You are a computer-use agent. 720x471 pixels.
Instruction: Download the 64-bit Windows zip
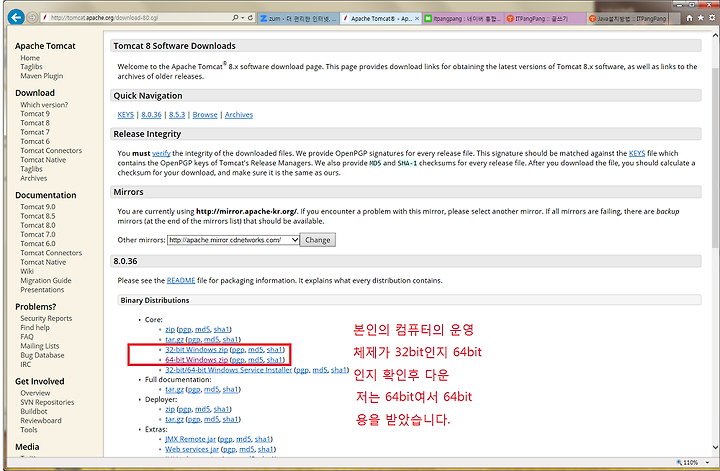[x=197, y=360]
